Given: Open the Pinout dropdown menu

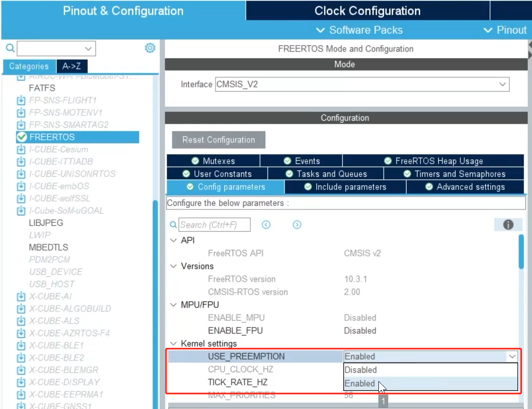Looking at the screenshot, I should 505,30.
